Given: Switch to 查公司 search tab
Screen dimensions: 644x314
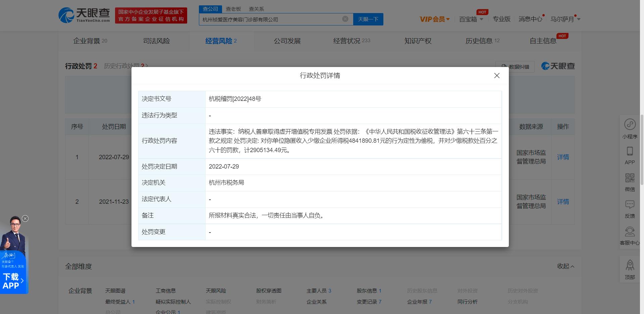Looking at the screenshot, I should click(210, 9).
